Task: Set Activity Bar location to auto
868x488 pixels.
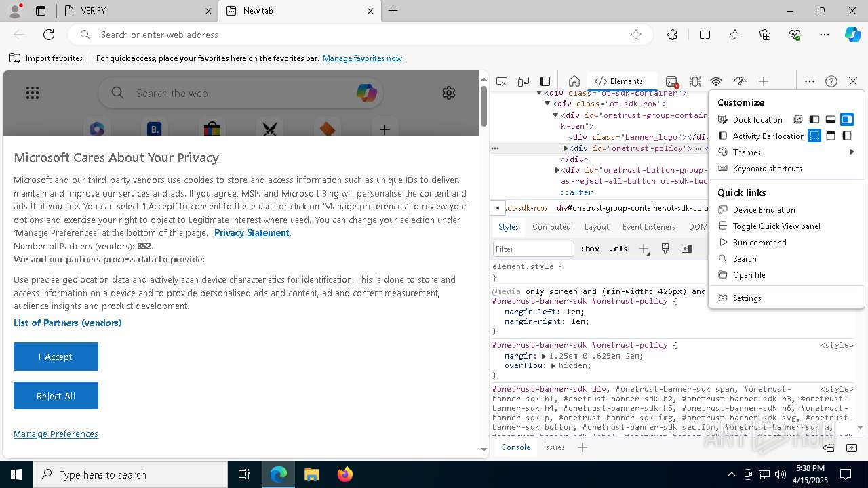Action: pyautogui.click(x=814, y=136)
